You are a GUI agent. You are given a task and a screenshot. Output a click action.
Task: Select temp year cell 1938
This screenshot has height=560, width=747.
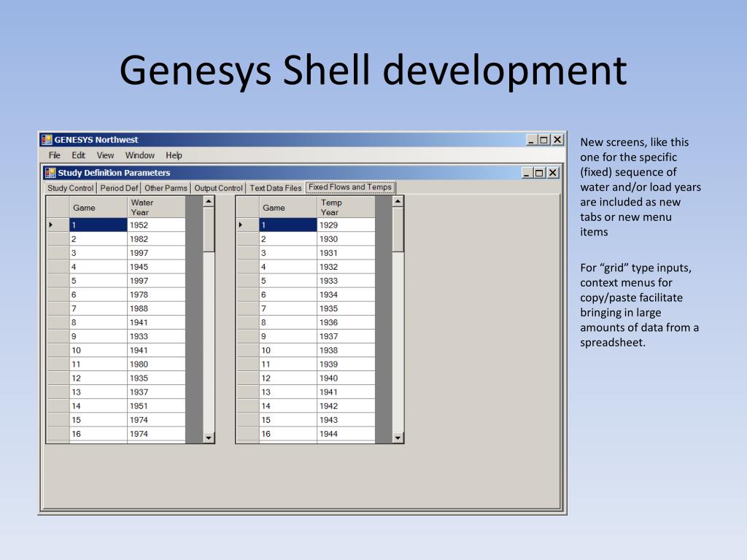click(346, 351)
